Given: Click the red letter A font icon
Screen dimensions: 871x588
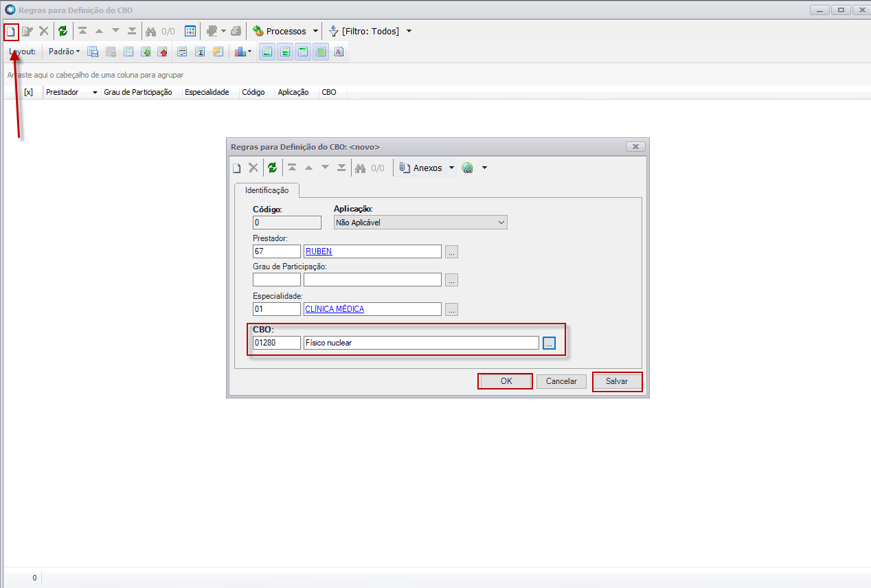Looking at the screenshot, I should [339, 52].
